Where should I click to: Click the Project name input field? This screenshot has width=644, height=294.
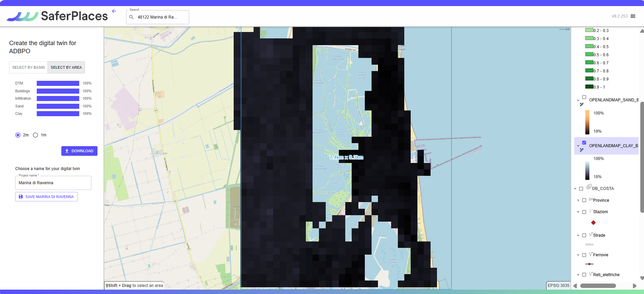pyautogui.click(x=53, y=183)
